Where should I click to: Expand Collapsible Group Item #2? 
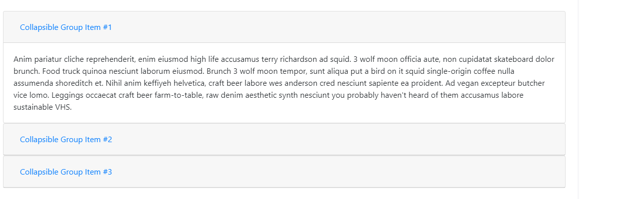tap(66, 140)
